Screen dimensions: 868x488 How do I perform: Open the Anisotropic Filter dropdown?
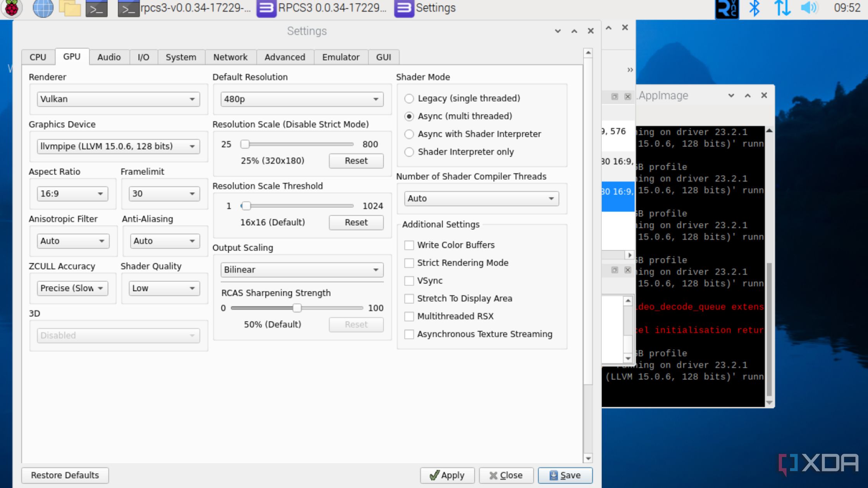pyautogui.click(x=73, y=241)
